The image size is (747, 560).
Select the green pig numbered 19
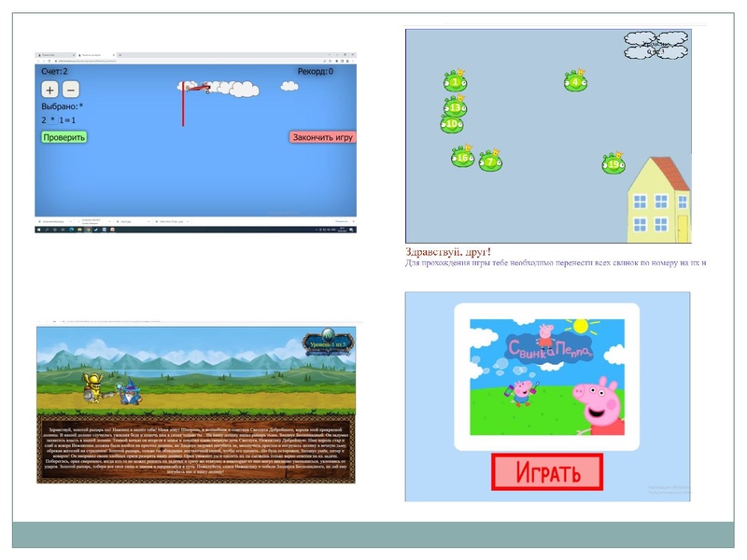tap(613, 164)
